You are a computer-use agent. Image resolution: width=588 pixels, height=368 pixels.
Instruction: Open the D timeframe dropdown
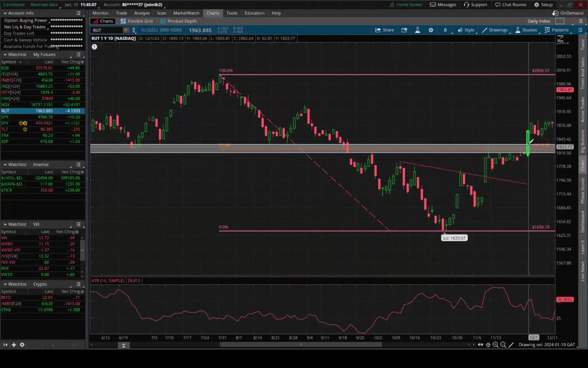(x=445, y=30)
